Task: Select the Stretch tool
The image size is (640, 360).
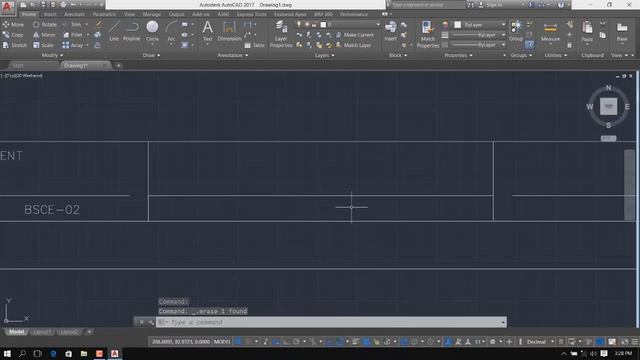Action: [14, 45]
